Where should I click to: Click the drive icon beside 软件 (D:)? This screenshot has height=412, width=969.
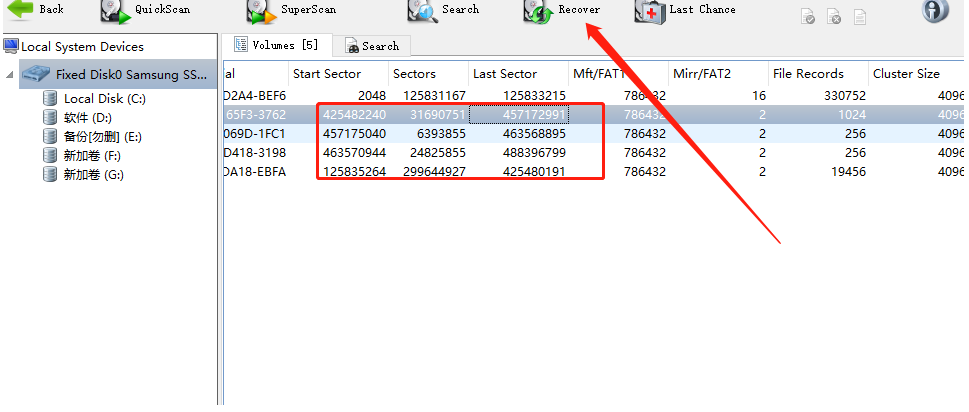point(50,117)
